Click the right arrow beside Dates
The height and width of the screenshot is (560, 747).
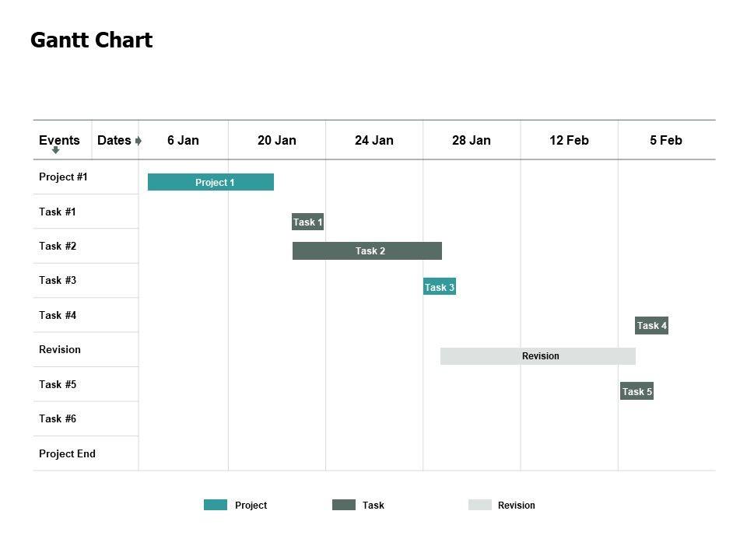(139, 141)
